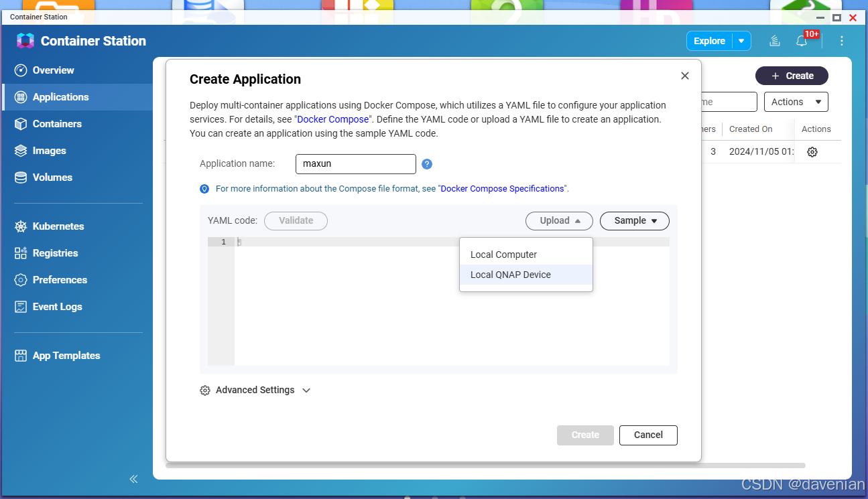Minimize the Container Station window
The image size is (868, 499).
(x=821, y=17)
